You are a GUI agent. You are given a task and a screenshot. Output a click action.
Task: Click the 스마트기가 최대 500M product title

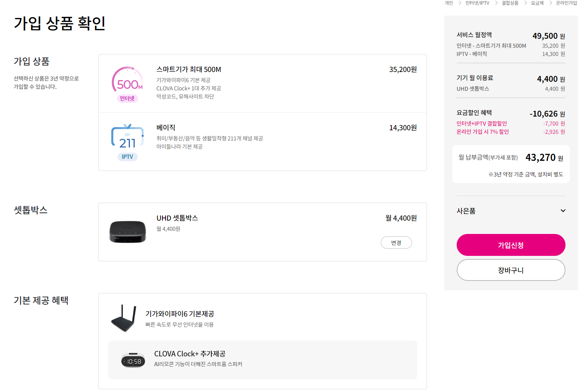click(x=189, y=70)
